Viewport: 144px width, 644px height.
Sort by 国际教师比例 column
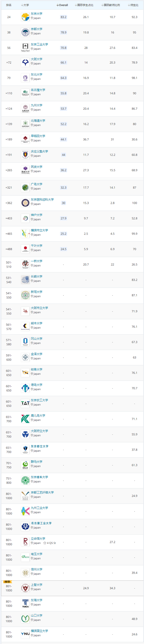click(x=110, y=5)
